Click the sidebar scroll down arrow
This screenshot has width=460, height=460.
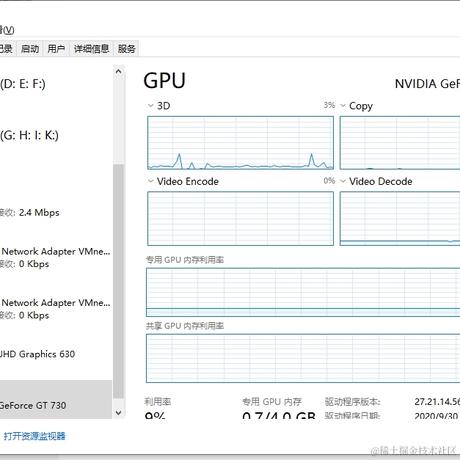coord(118,413)
